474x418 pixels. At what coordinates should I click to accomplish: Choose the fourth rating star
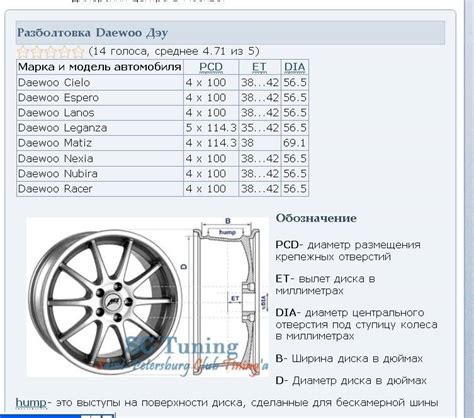(x=63, y=52)
